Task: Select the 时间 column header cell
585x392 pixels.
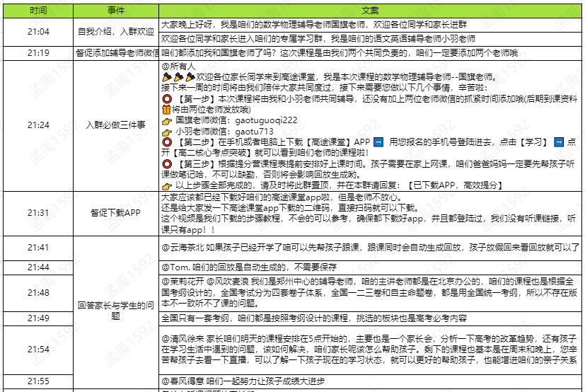Action: [39, 12]
